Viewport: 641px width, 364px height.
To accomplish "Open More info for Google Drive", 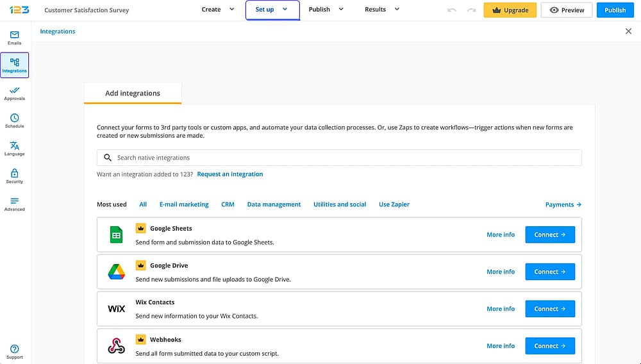I will coord(501,272).
